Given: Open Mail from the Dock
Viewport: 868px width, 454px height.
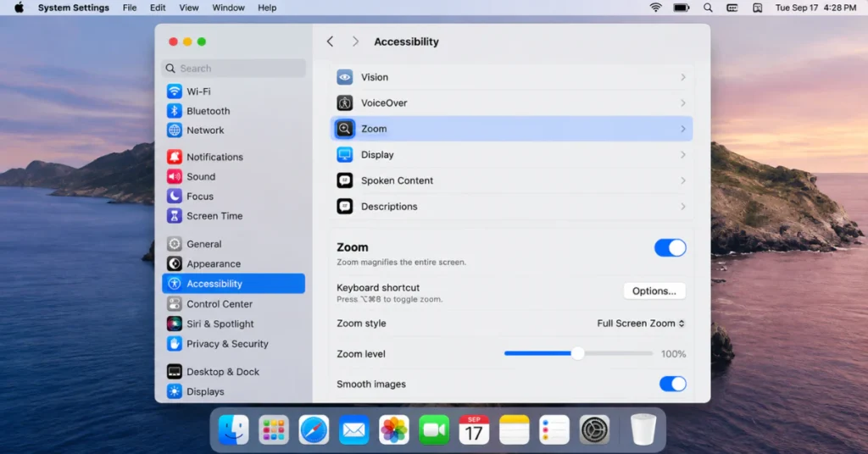Looking at the screenshot, I should (x=353, y=429).
